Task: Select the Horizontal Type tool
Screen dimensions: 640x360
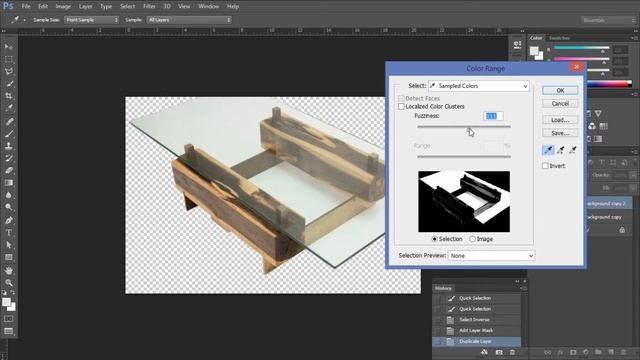Action: 9,233
